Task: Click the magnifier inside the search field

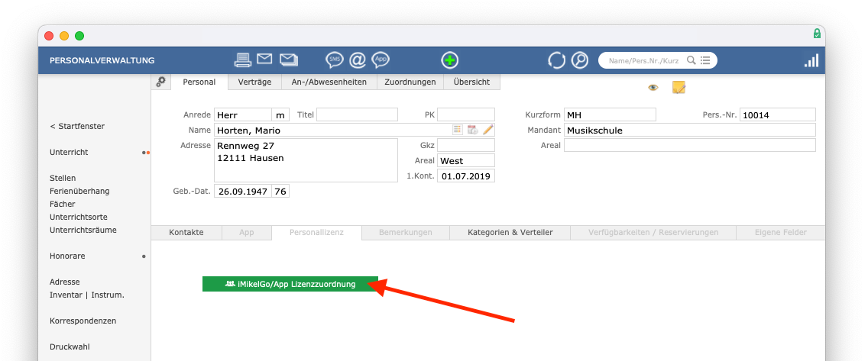Action: point(691,60)
